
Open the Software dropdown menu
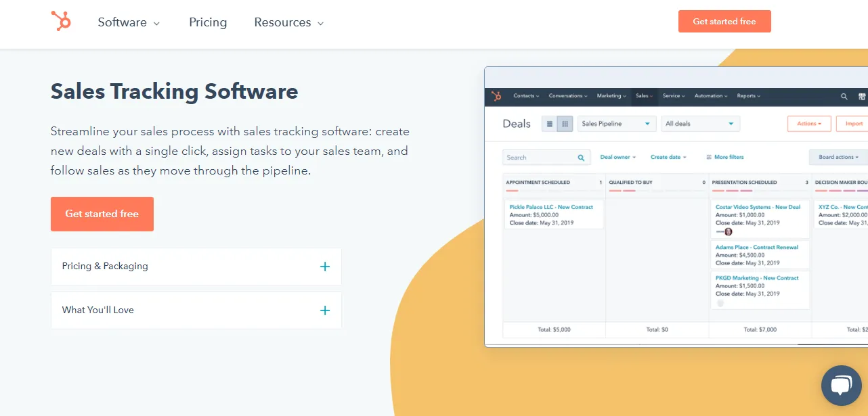[129, 22]
